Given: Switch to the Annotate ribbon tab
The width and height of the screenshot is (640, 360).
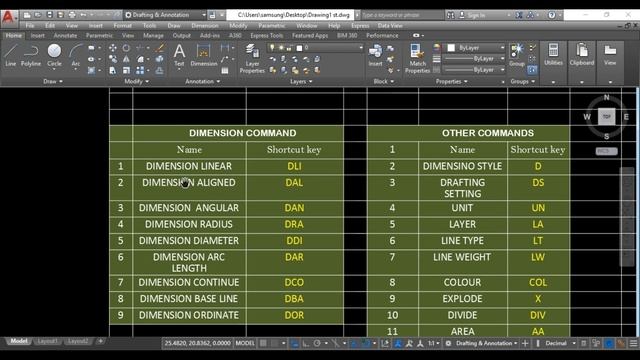Looking at the screenshot, I should coord(65,36).
